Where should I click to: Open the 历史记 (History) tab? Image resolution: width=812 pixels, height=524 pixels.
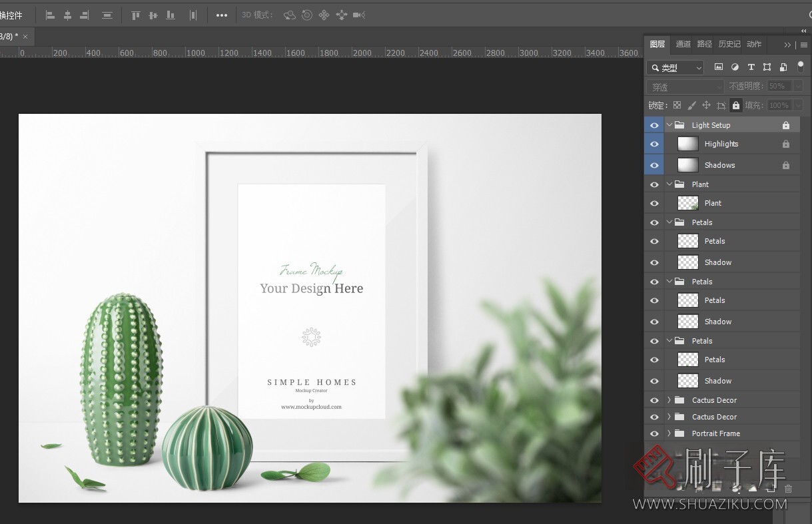[729, 44]
